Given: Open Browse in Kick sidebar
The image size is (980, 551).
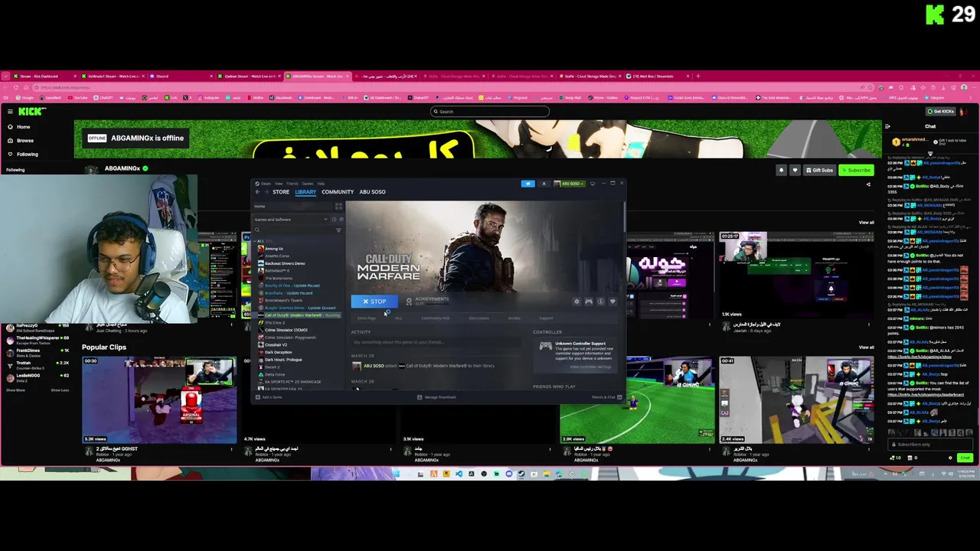Looking at the screenshot, I should [x=25, y=141].
